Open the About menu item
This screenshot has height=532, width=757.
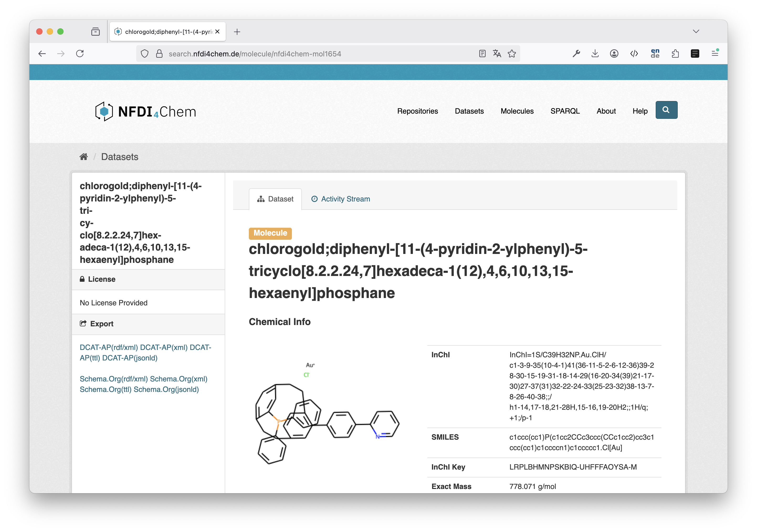click(606, 111)
